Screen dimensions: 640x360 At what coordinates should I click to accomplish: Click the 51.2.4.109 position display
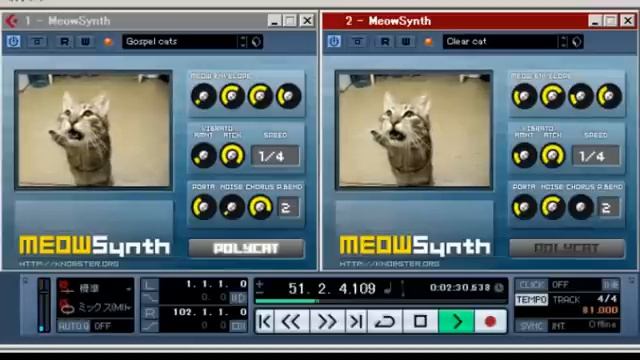point(331,289)
